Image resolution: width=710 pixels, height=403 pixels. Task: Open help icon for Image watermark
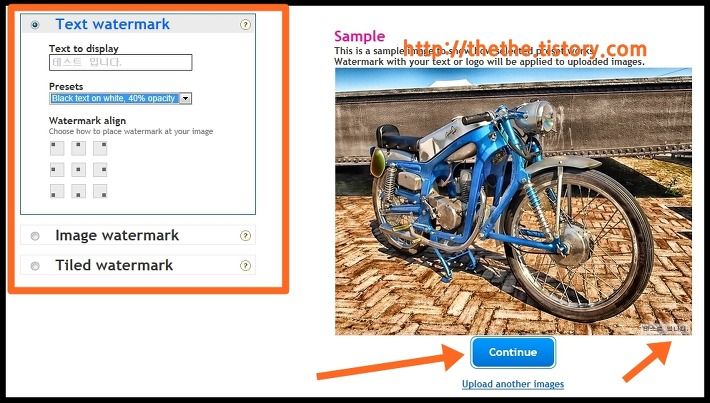pos(245,235)
